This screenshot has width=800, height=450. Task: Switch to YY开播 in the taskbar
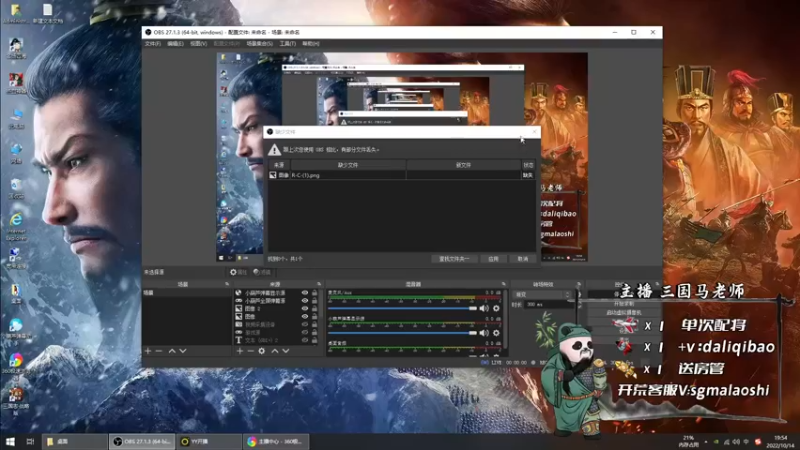pos(209,441)
